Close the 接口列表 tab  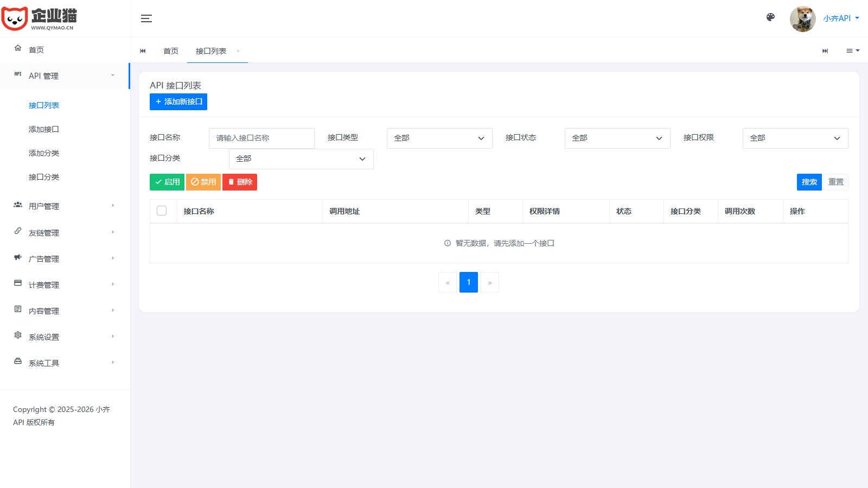pos(238,51)
